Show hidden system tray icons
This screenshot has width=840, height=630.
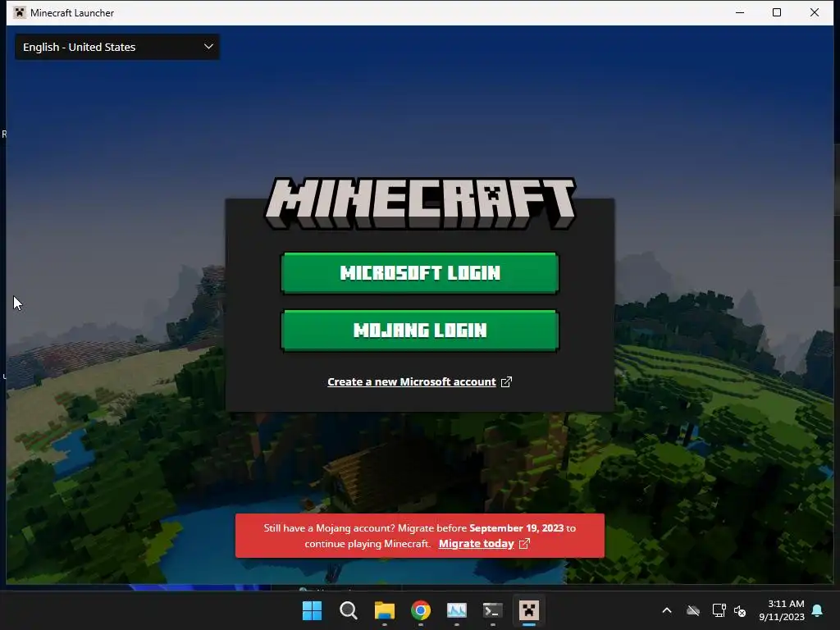coord(667,610)
